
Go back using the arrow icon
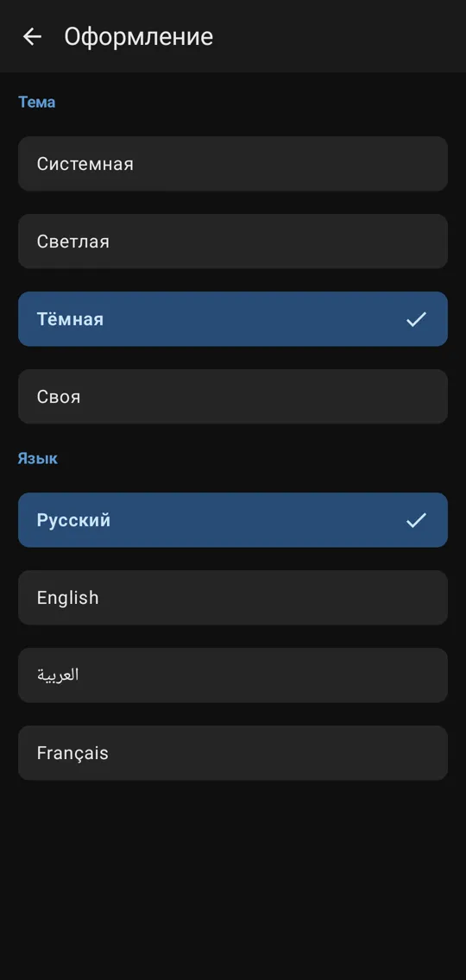tap(32, 37)
